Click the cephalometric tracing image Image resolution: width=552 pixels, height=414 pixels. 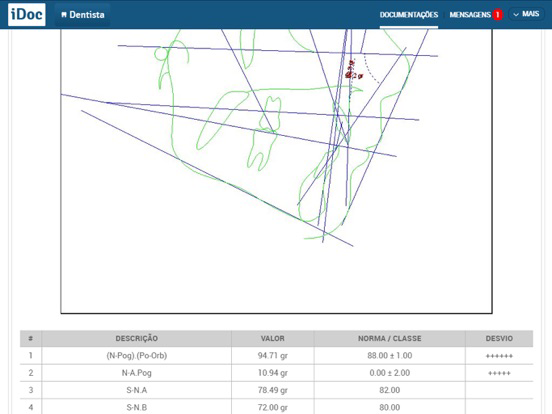[276, 171]
